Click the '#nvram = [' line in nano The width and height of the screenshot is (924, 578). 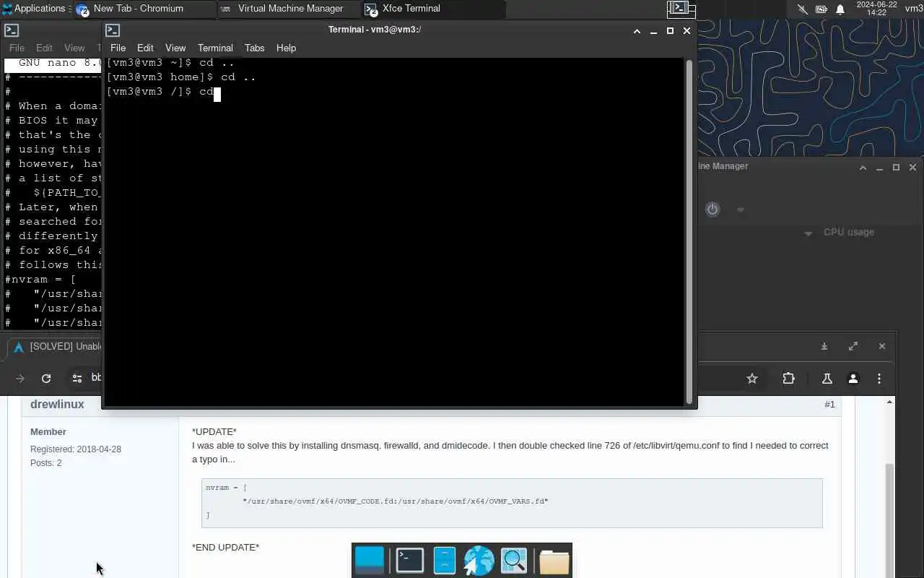pyautogui.click(x=40, y=280)
